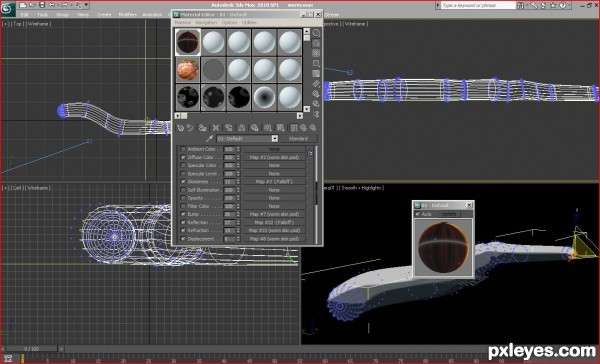
Task: Click Bump amount spinner arrows
Action: (238, 214)
